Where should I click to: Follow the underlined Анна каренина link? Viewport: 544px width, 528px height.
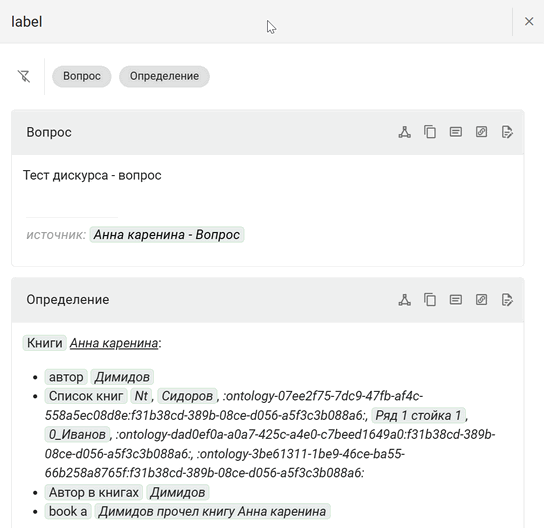[114, 343]
